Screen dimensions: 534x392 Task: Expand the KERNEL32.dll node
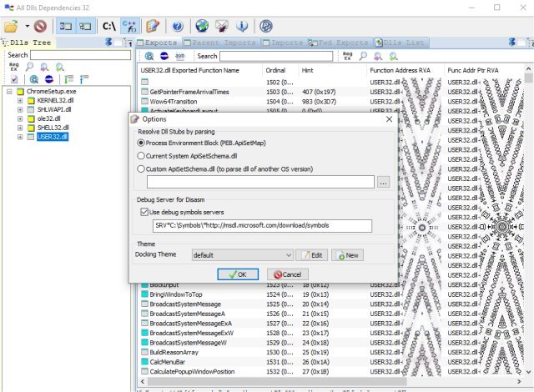20,100
